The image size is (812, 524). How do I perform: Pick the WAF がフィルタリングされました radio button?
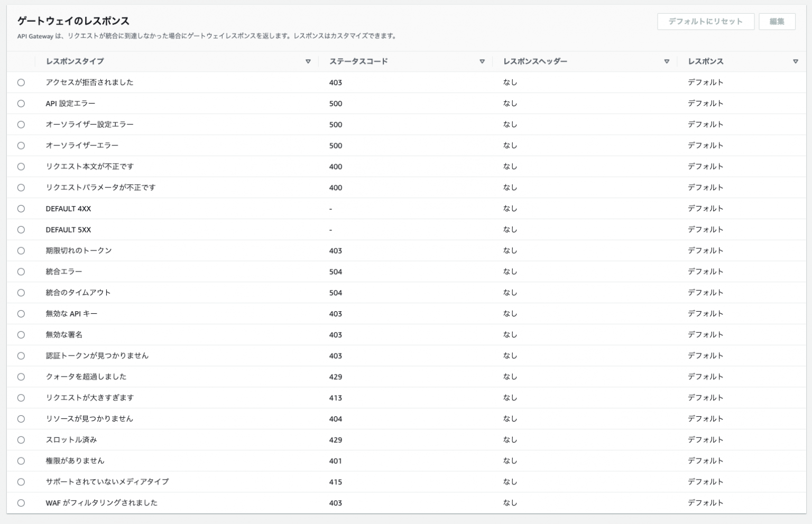(x=21, y=503)
